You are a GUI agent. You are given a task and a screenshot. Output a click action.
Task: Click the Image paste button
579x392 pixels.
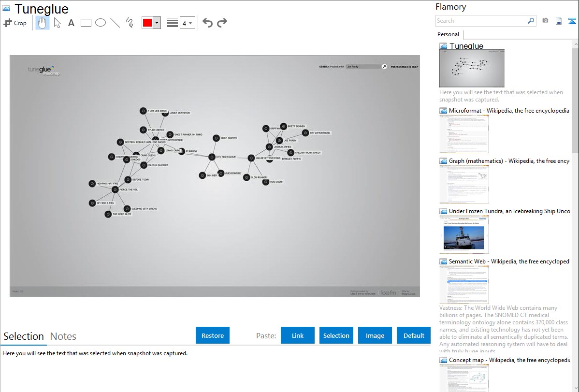[375, 335]
